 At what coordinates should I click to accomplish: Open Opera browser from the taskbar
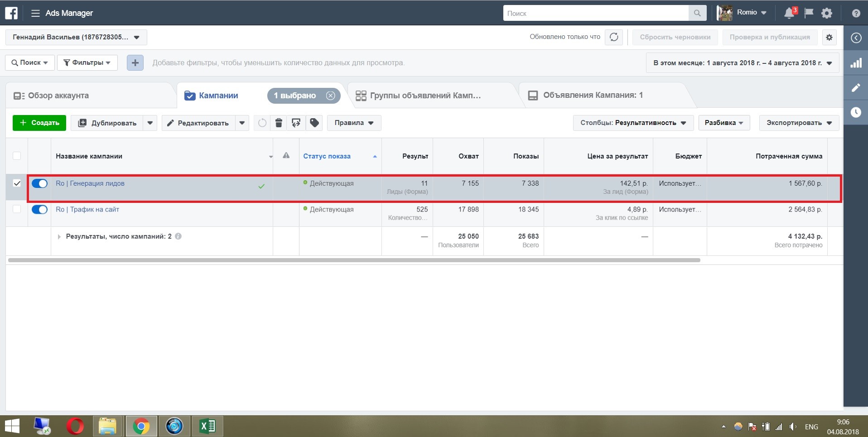pyautogui.click(x=75, y=426)
